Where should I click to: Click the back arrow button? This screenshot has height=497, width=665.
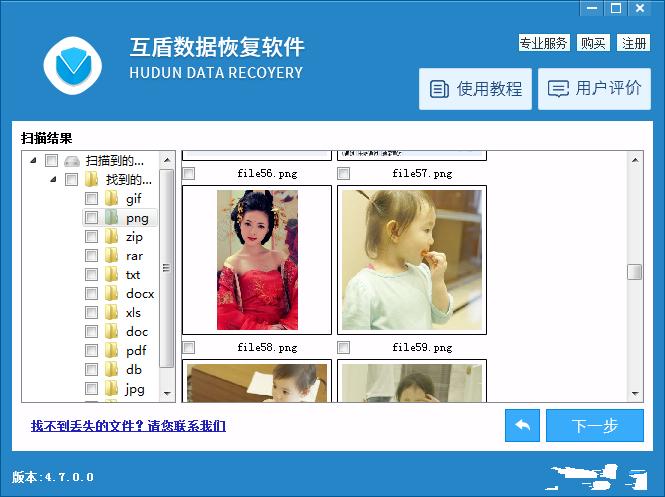coord(522,425)
